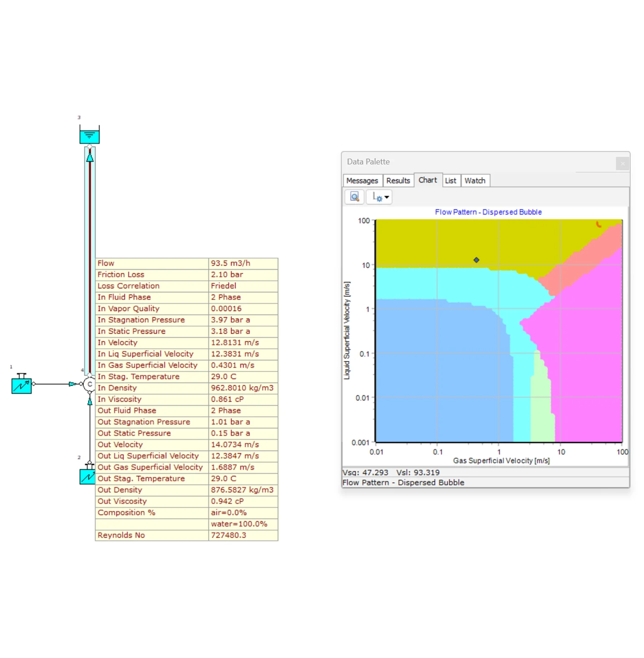Viewport: 644px width, 658px height.
Task: Click flow arrow atop the vertical pipe
Action: coord(90,157)
